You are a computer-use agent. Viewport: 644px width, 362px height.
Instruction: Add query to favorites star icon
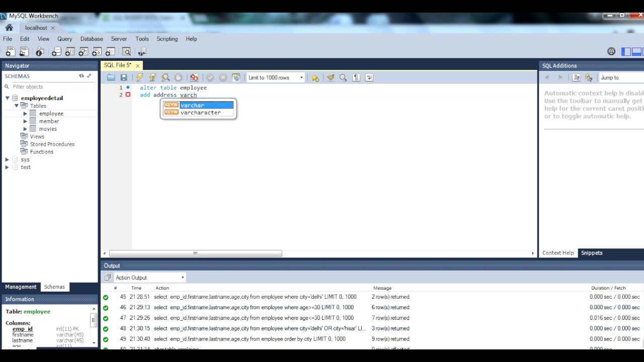pos(315,77)
